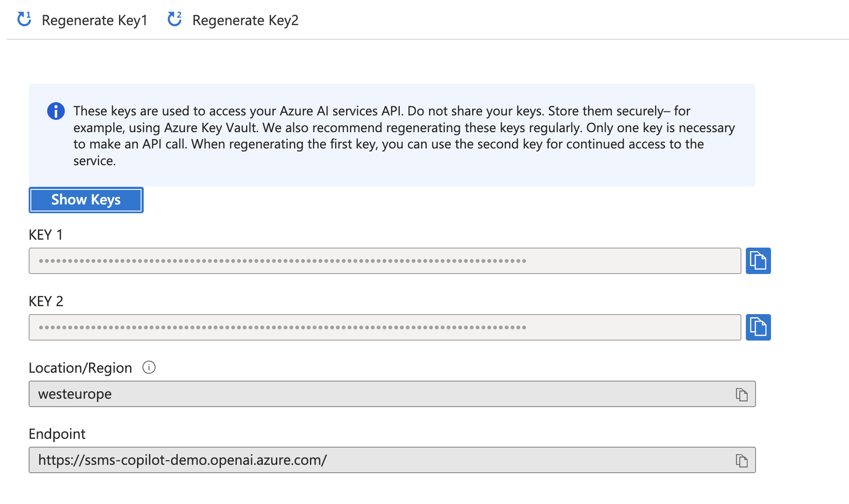Click the Location/Region section label
The image size is (849, 504).
[80, 367]
